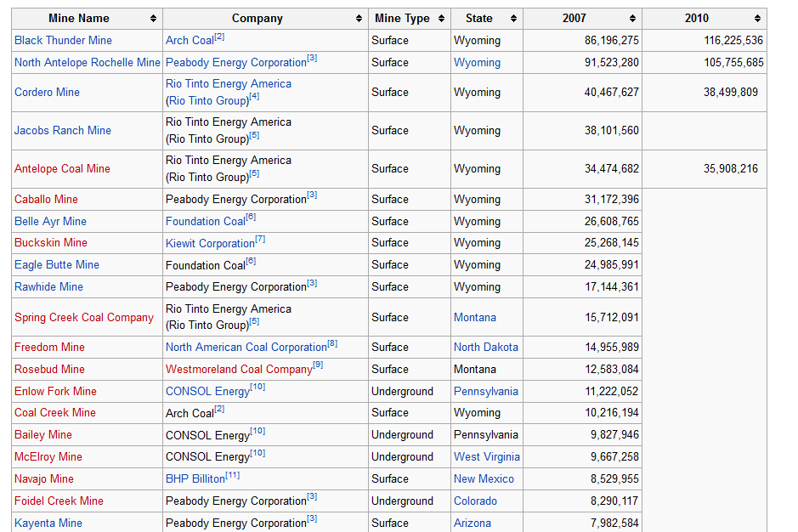Open reference [4] in Cordero Mine row

pyautogui.click(x=254, y=96)
